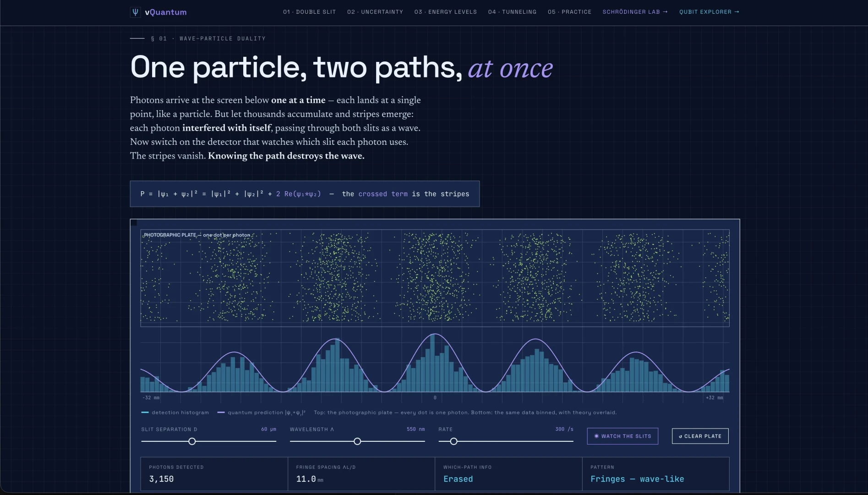Screen dimensions: 868x495
Task: Click the crossed term text in the formula
Action: [x=383, y=194]
